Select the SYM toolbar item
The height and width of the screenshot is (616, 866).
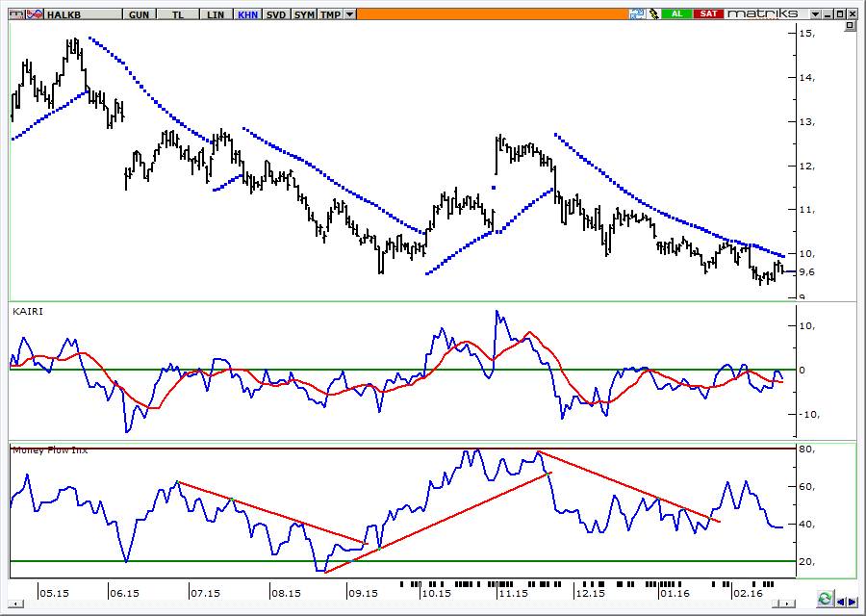point(304,14)
